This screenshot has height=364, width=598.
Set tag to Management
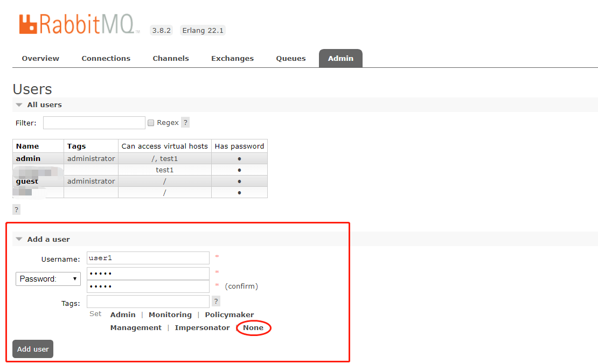[136, 327]
